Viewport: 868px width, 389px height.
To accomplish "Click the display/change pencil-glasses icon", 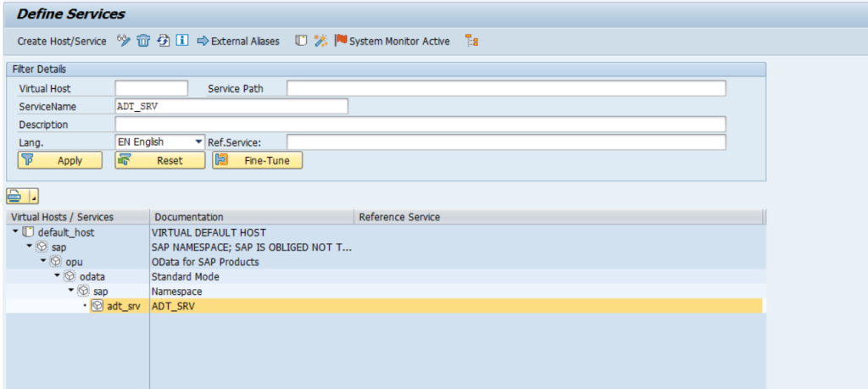I will pos(124,41).
